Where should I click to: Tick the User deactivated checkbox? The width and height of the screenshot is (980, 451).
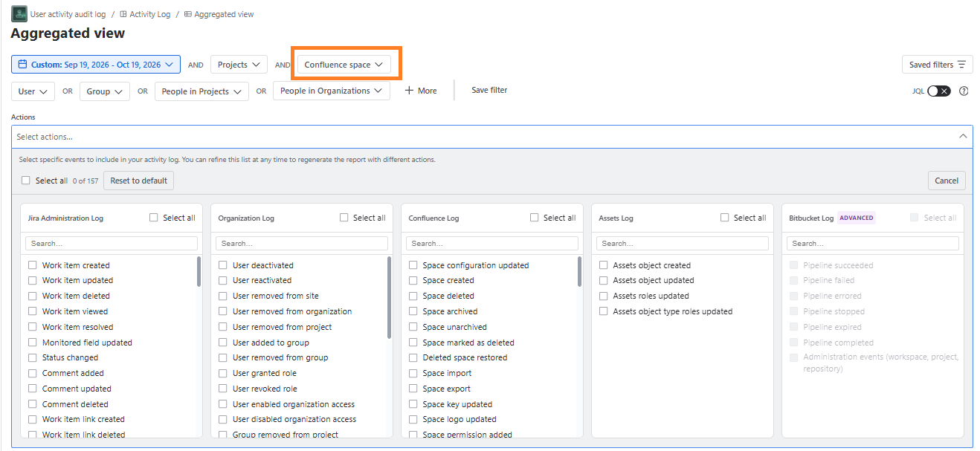pyautogui.click(x=223, y=265)
